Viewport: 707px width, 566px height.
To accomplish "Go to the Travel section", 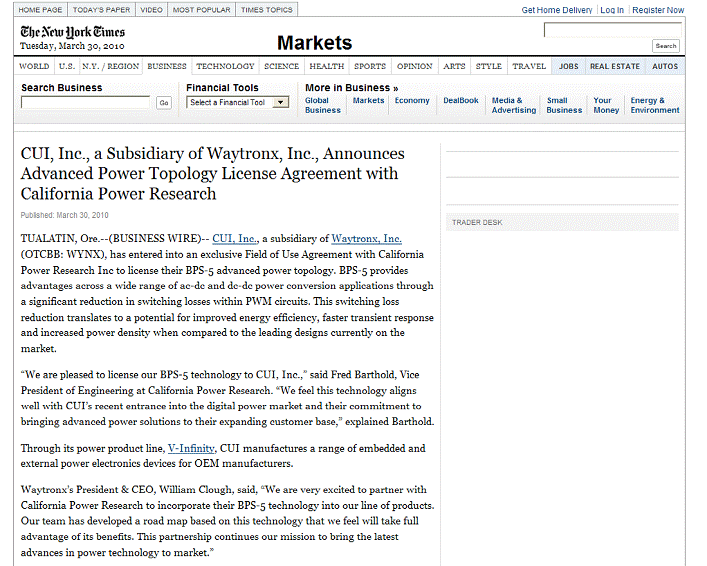I will (529, 66).
